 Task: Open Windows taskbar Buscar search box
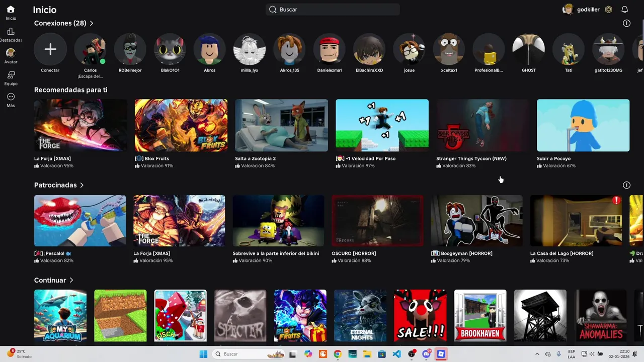point(249,354)
